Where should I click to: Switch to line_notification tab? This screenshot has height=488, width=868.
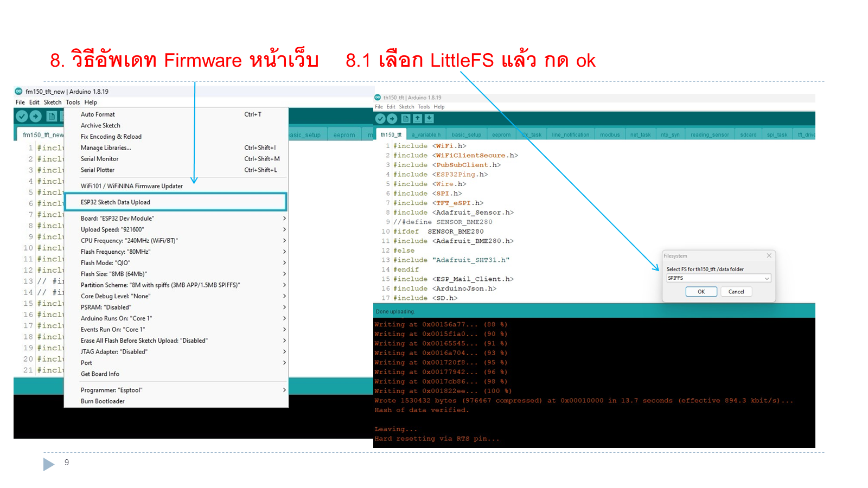click(570, 134)
